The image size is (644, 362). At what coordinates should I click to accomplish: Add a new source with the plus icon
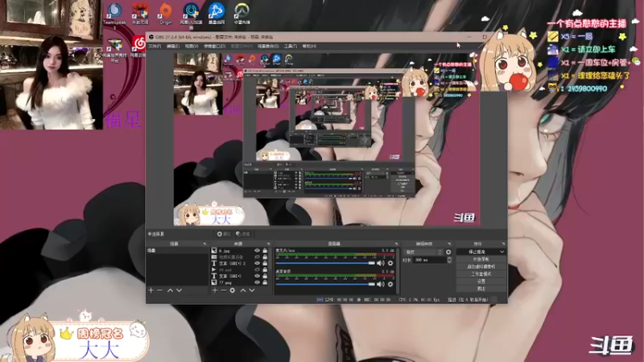214,290
